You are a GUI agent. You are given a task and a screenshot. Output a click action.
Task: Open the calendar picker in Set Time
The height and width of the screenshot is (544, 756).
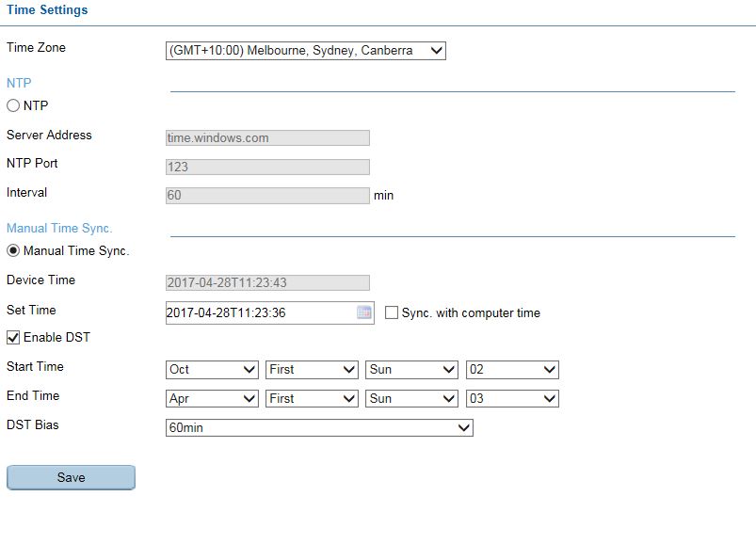[x=364, y=312]
